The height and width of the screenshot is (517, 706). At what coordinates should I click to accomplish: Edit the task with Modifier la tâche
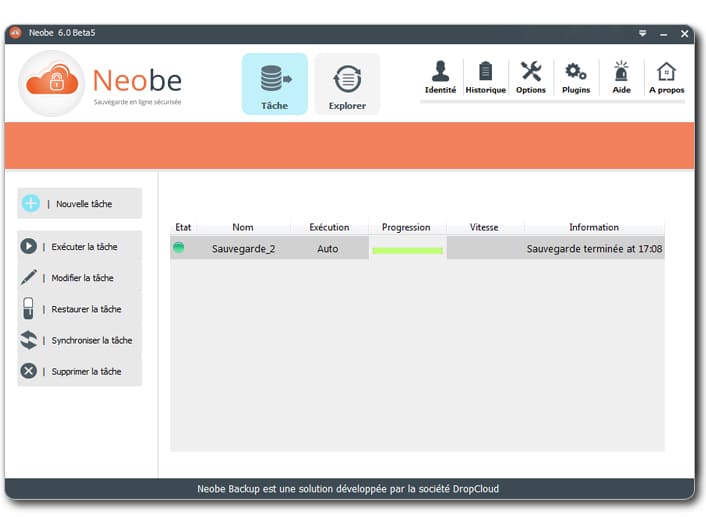point(80,278)
